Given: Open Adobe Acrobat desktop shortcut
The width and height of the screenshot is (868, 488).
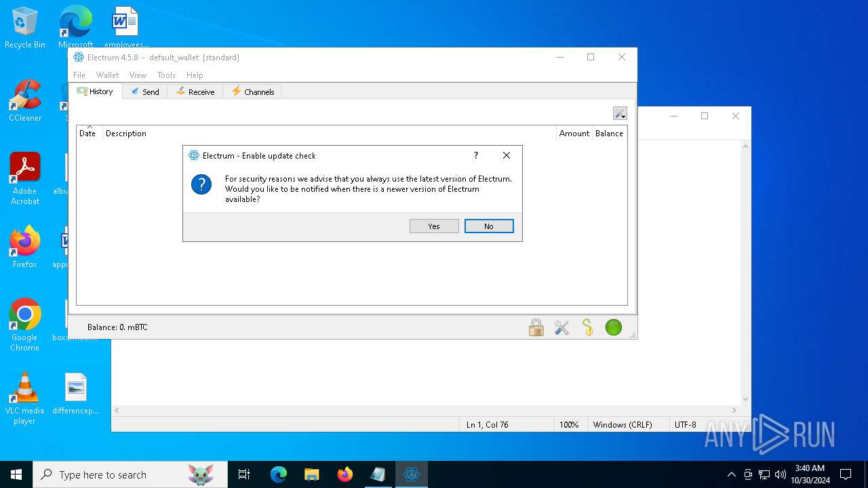Looking at the screenshot, I should 25,179.
